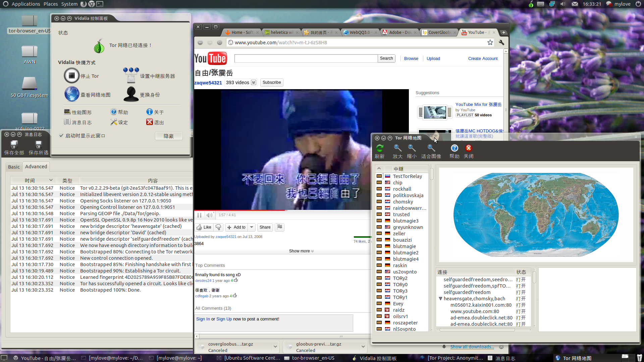Viewport: 644px width, 362px height.
Task: Open Vidalia Help (帮助) icon
Action: (x=114, y=112)
